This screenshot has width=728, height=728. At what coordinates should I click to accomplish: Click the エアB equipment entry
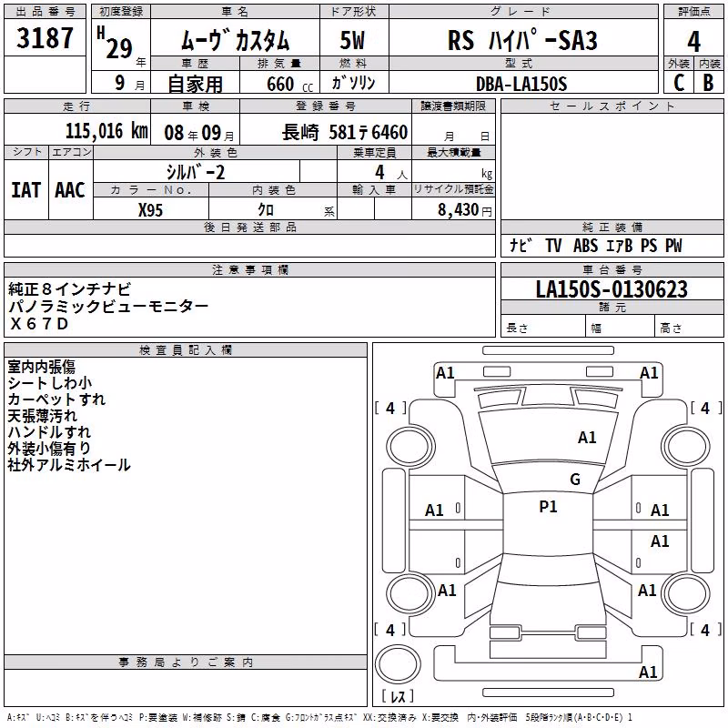point(620,245)
